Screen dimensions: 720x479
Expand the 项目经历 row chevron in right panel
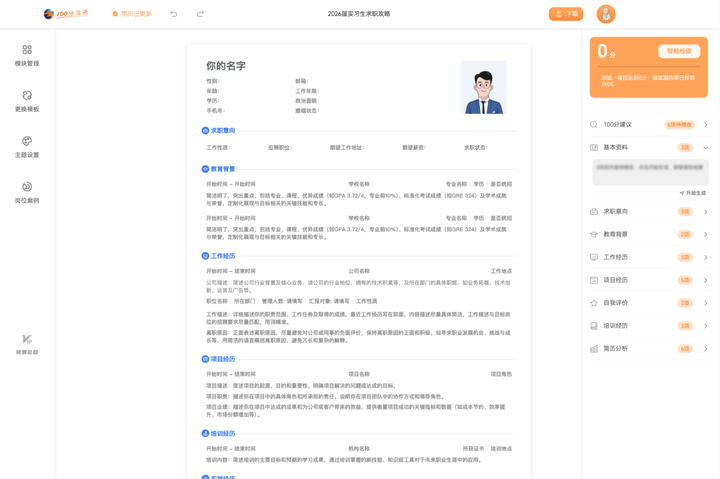point(706,280)
